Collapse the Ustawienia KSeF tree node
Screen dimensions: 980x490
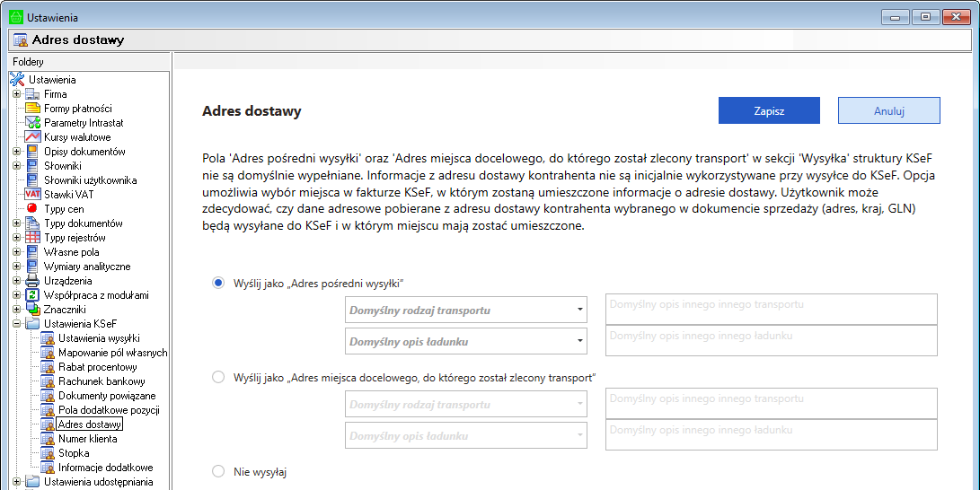pyautogui.click(x=16, y=324)
